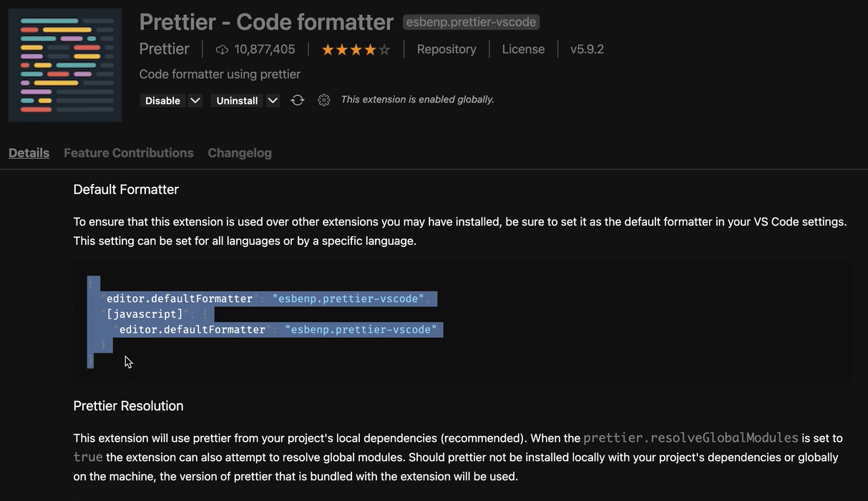Viewport: 868px width, 501px height.
Task: Click the Prettier Resolution heading
Action: pos(128,406)
